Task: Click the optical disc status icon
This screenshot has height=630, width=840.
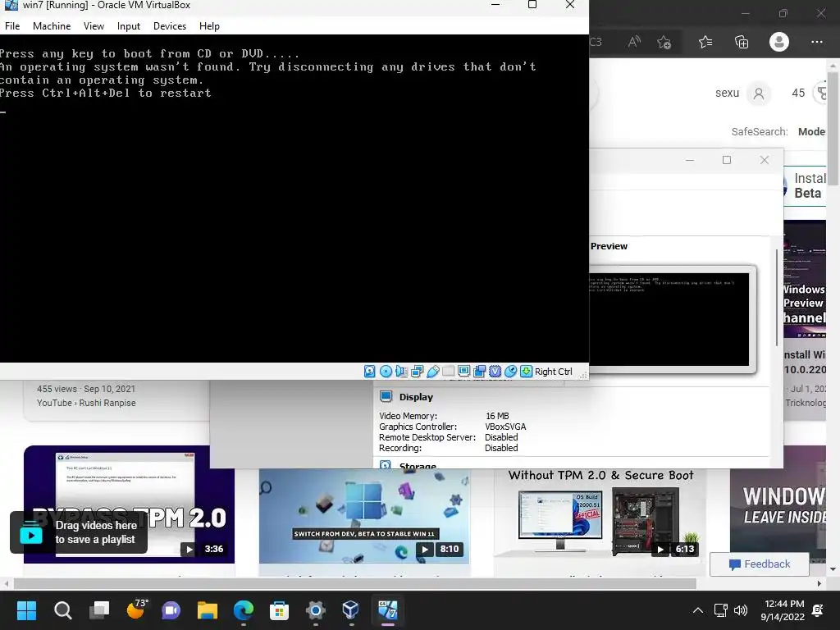Action: point(386,372)
